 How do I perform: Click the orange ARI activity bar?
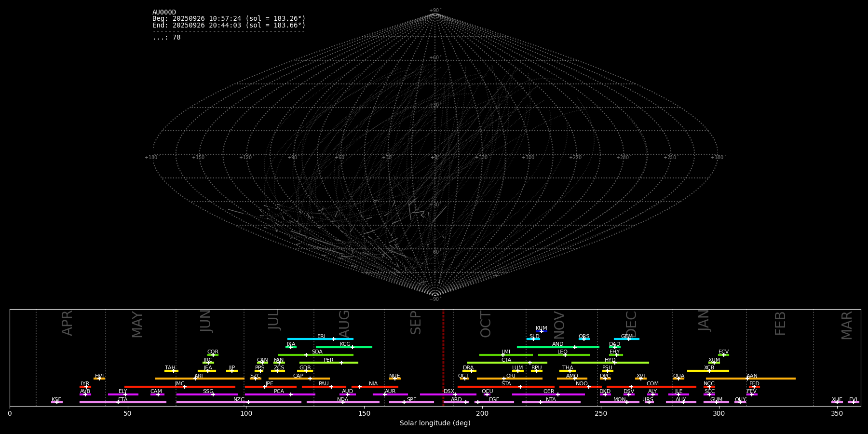200,379
